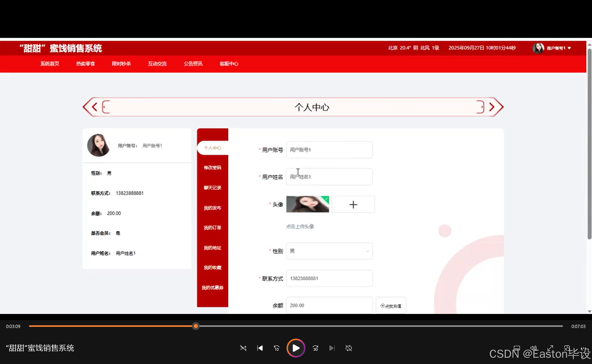Click the "甜甜"蜜饯销售系统 site title in the red header
The width and height of the screenshot is (592, 364).
61,48
